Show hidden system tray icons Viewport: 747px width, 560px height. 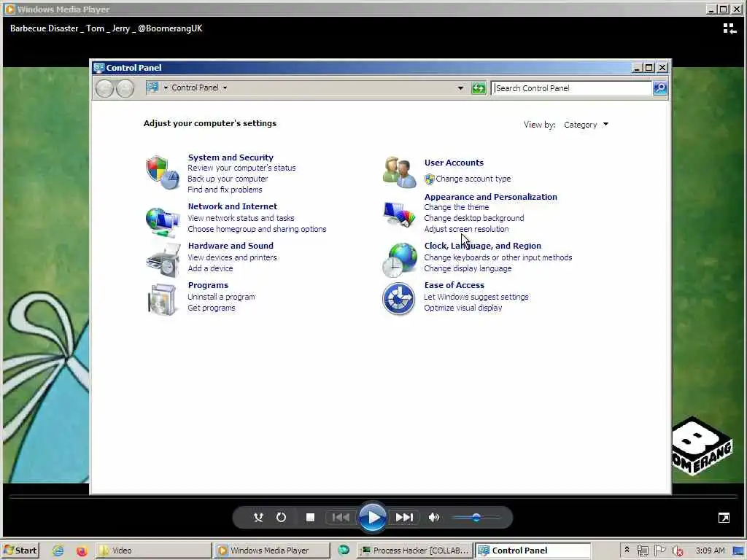coord(627,550)
